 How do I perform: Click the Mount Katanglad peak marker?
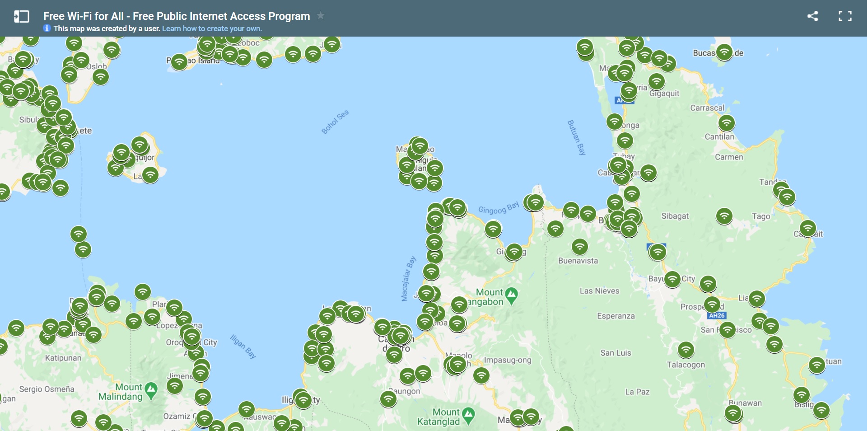[x=469, y=416]
